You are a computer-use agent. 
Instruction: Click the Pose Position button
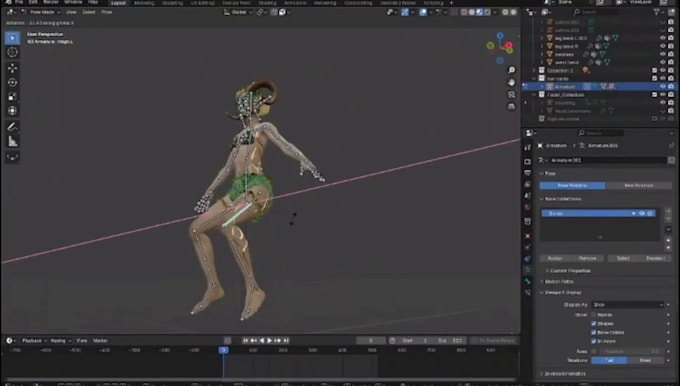click(572, 186)
